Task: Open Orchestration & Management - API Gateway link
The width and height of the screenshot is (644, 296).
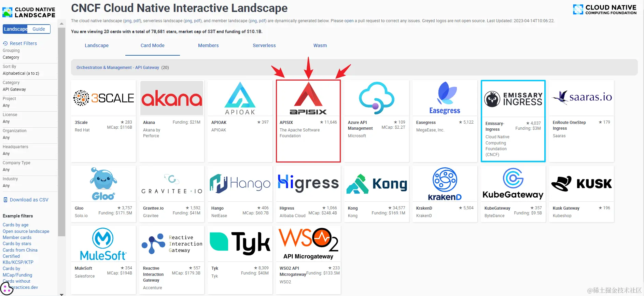Action: pos(118,68)
